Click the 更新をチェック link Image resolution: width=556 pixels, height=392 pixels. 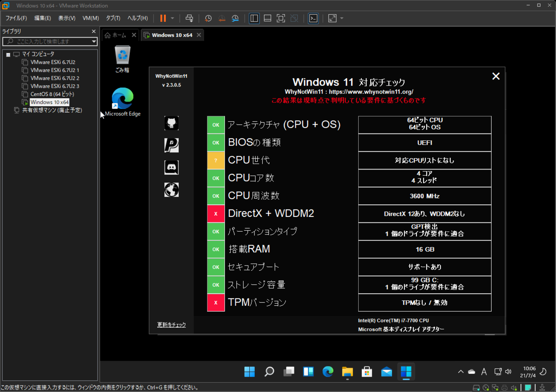click(171, 325)
